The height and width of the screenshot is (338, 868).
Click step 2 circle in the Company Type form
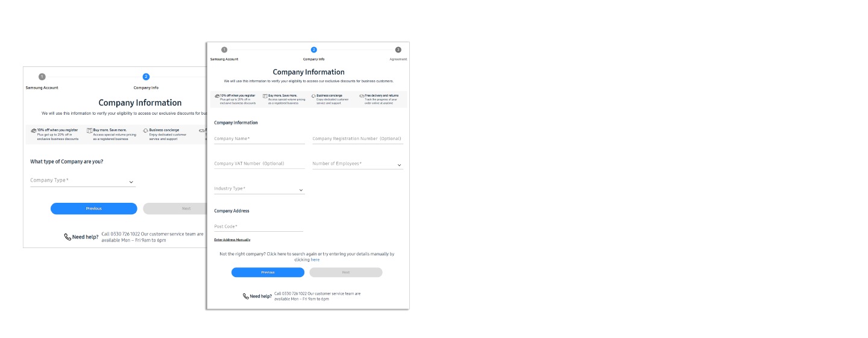tap(146, 77)
